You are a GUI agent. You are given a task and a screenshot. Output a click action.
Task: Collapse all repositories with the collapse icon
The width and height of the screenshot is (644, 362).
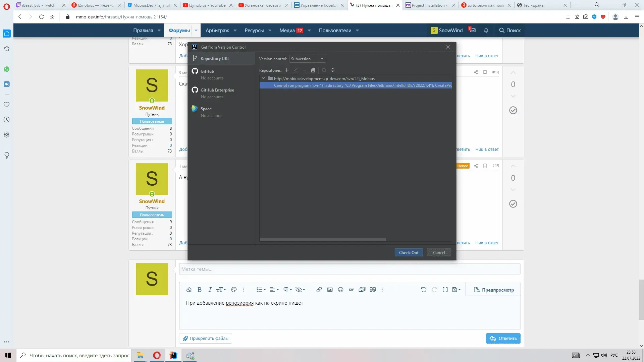[x=333, y=70]
